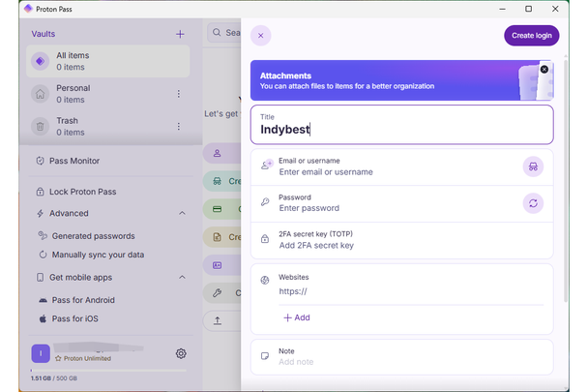The width and height of the screenshot is (588, 392).
Task: Click the plus icon to add vault
Action: (180, 34)
